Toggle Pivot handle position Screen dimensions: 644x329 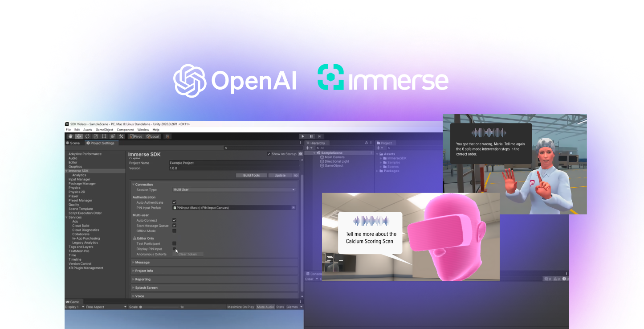(x=136, y=136)
